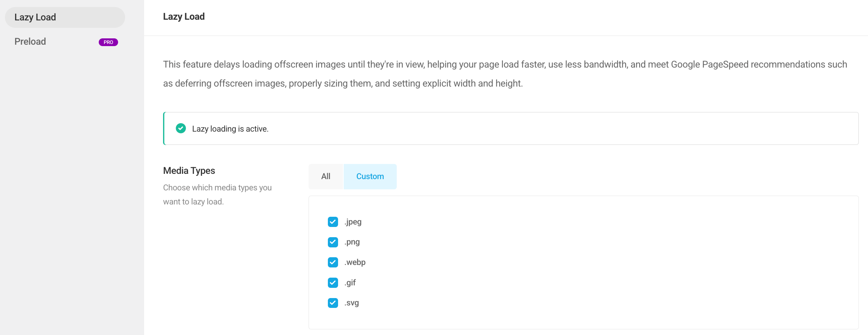The width and height of the screenshot is (868, 335).
Task: Click the purple PRO badge
Action: pyautogui.click(x=108, y=42)
